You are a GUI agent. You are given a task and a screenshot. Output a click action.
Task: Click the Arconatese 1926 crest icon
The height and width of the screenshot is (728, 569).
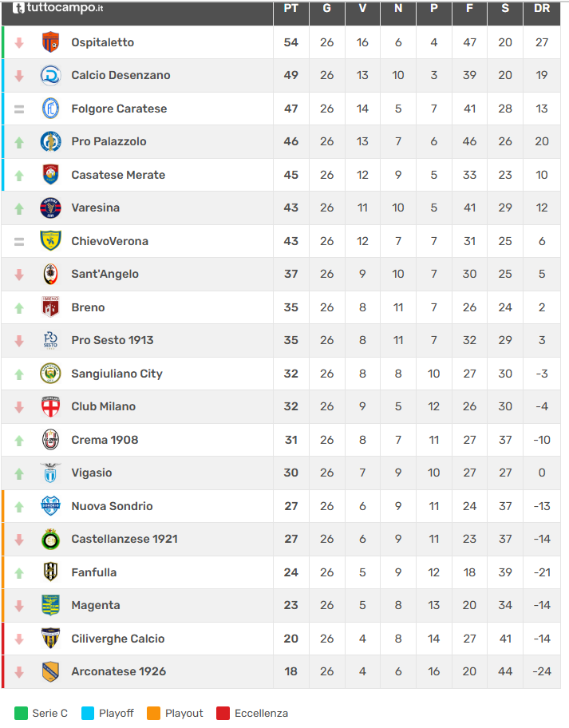(x=50, y=671)
